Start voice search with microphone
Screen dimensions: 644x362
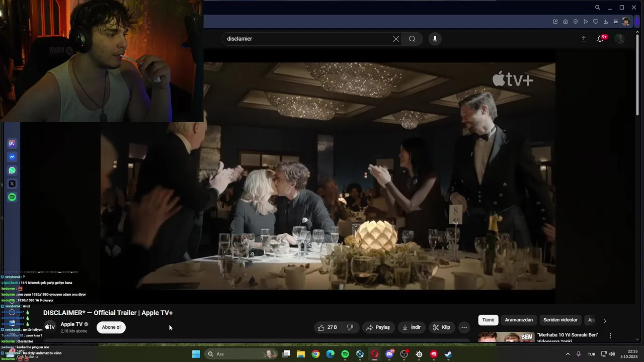tap(435, 39)
